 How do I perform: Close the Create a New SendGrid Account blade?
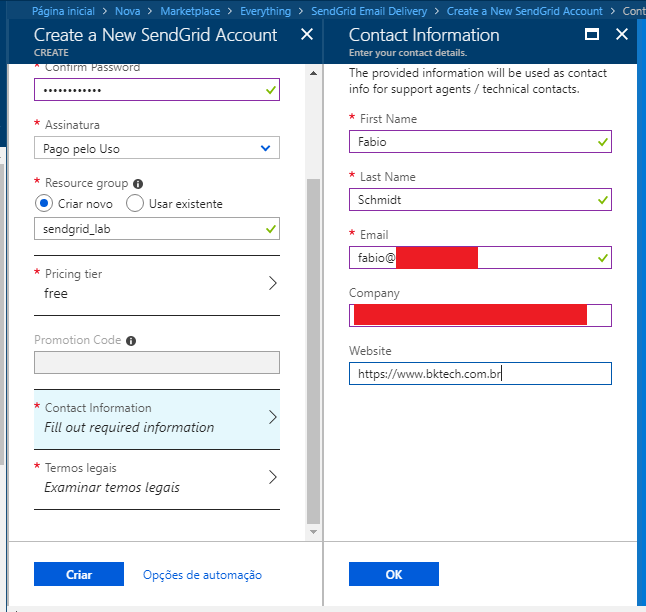[307, 35]
